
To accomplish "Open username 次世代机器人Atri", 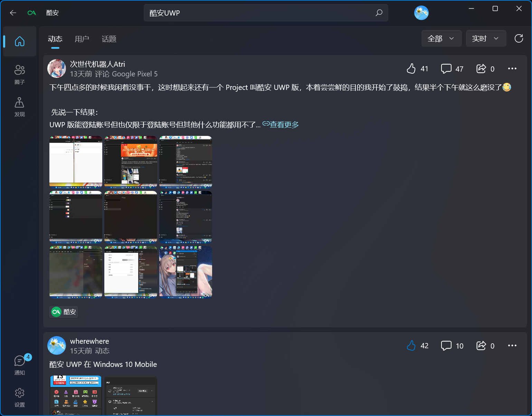I will tap(97, 64).
